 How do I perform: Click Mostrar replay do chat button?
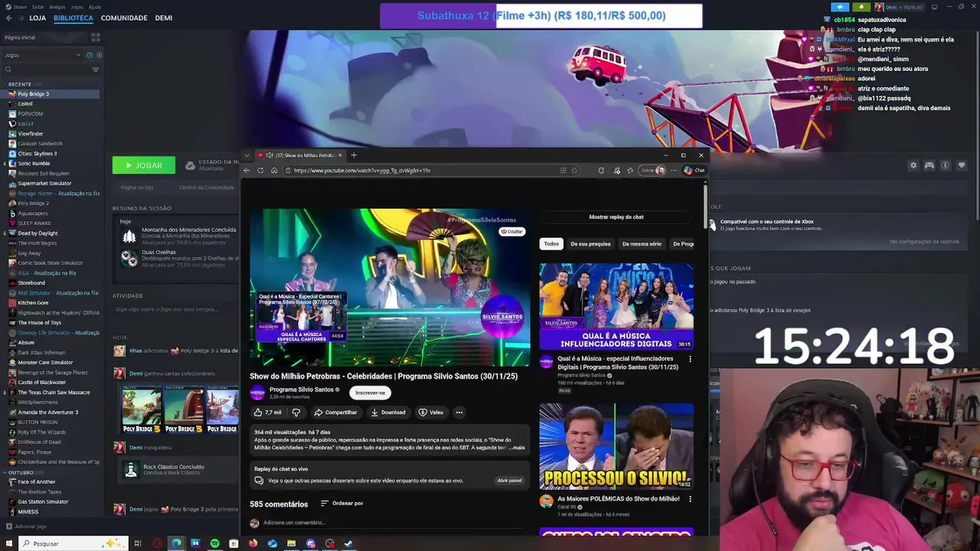[616, 217]
